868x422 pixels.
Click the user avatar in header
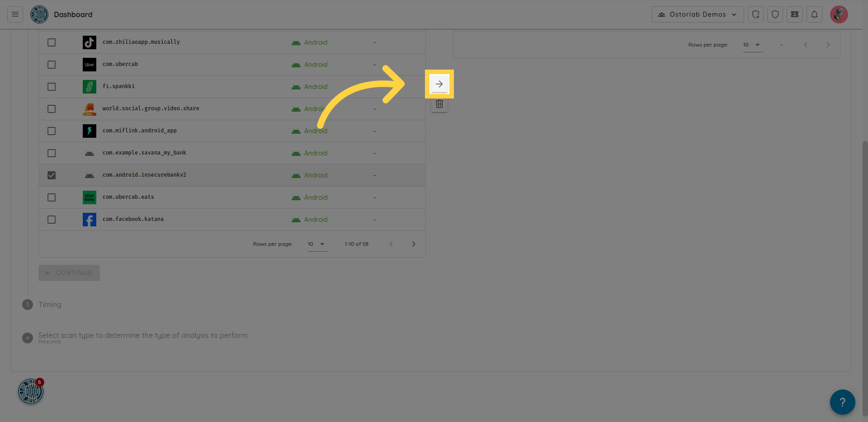click(839, 14)
